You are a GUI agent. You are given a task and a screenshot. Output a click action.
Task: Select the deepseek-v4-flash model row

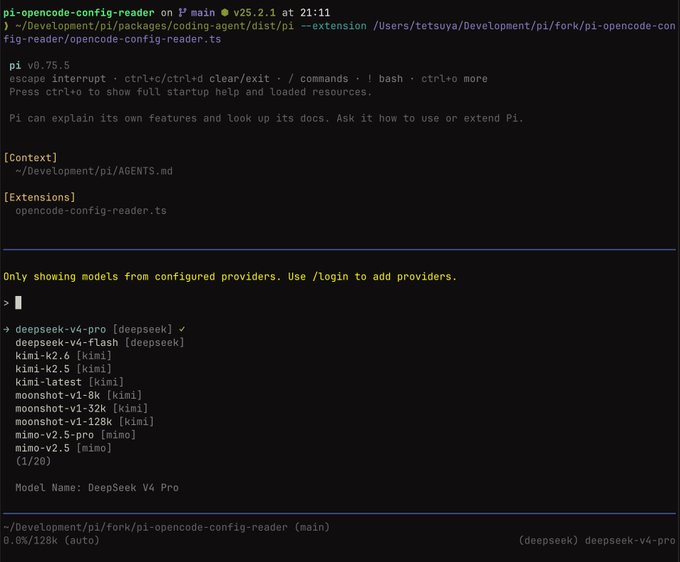100,343
